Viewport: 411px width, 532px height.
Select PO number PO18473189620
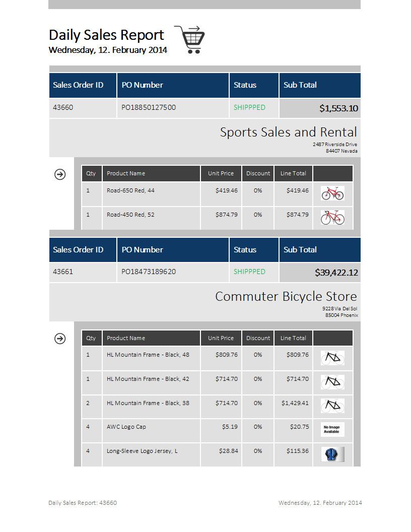(x=149, y=272)
